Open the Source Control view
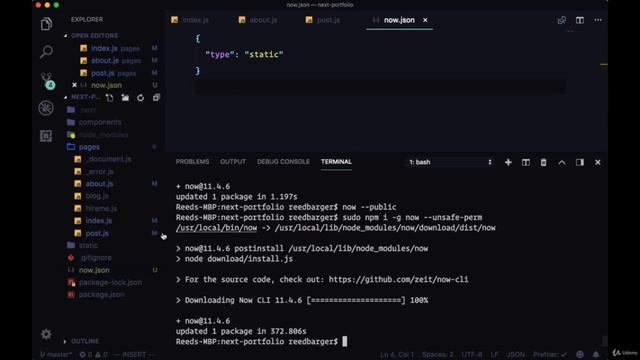The height and width of the screenshot is (360, 640). pyautogui.click(x=47, y=80)
